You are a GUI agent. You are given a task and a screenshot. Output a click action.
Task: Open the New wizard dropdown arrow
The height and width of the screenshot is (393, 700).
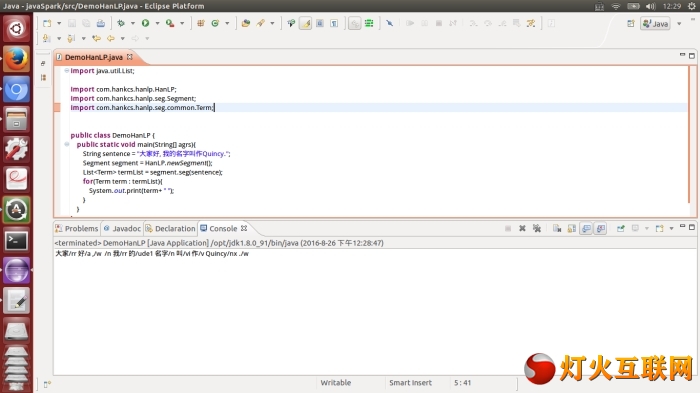point(58,23)
